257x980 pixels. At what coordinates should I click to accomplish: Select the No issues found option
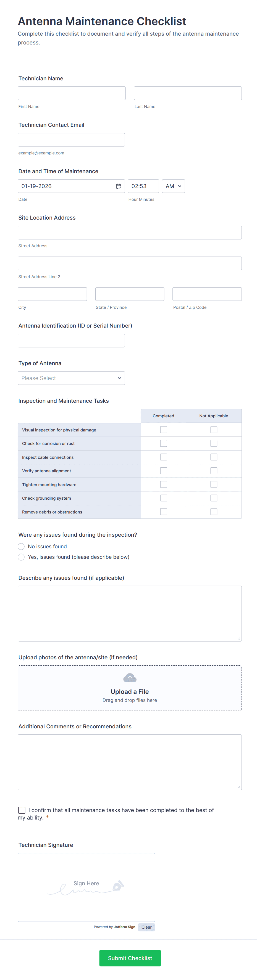tap(21, 547)
